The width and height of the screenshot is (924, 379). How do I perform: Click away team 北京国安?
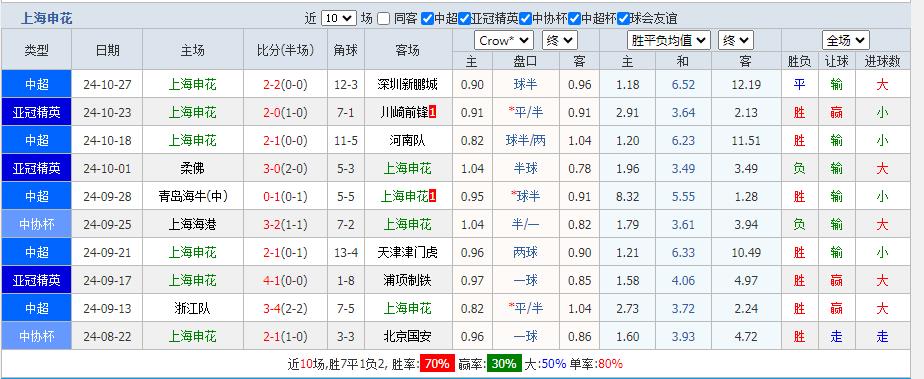[407, 336]
